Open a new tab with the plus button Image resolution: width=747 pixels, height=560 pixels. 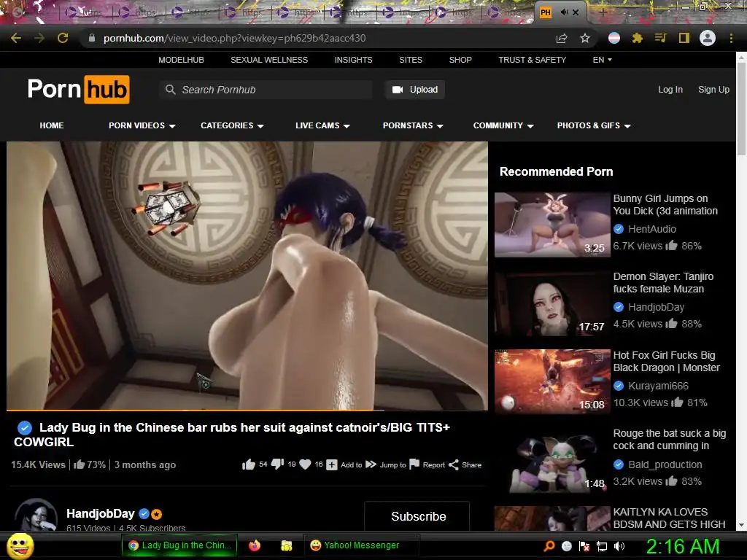[603, 12]
